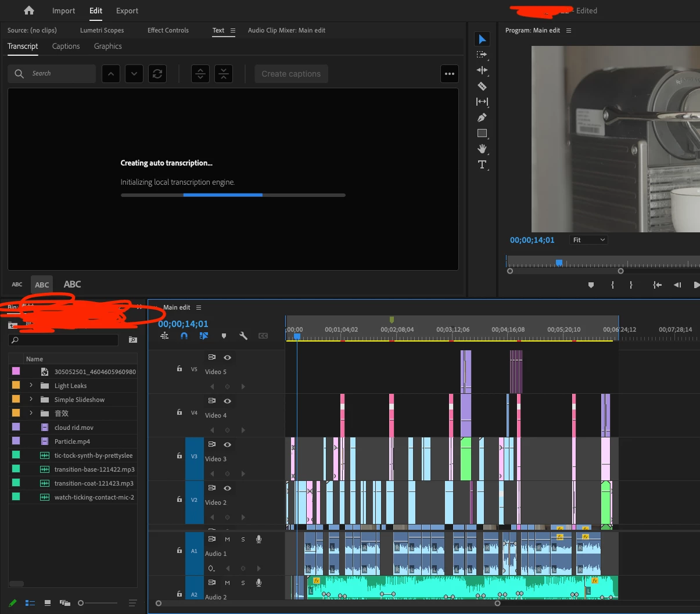Add marker in timeline toolbar
The height and width of the screenshot is (614, 700).
point(224,336)
